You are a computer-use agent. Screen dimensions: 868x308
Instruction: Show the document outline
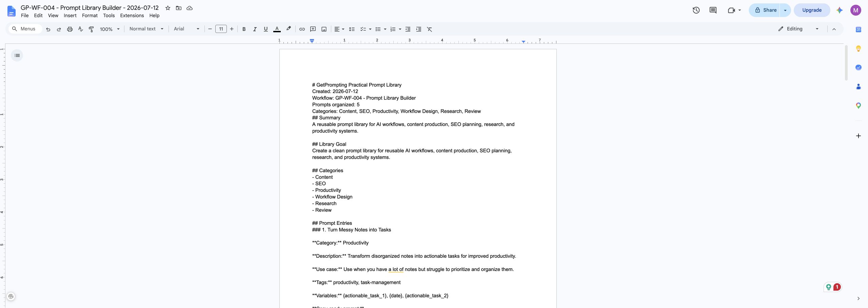17,55
